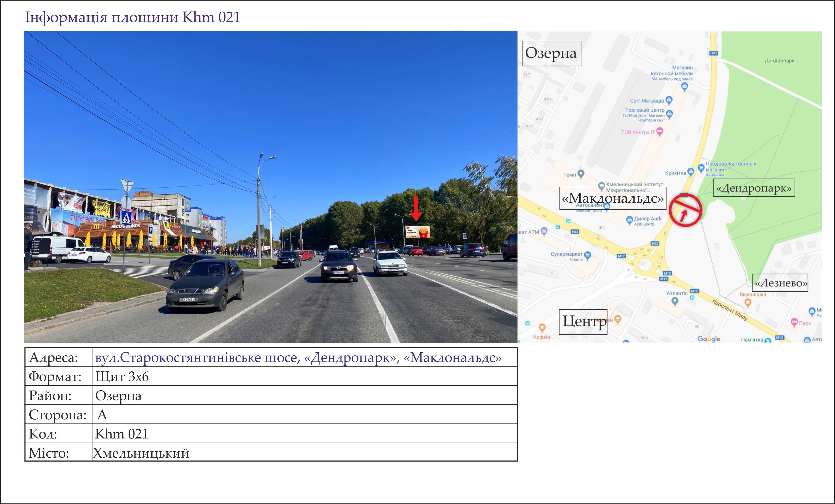Select the side value 'А'

102,415
